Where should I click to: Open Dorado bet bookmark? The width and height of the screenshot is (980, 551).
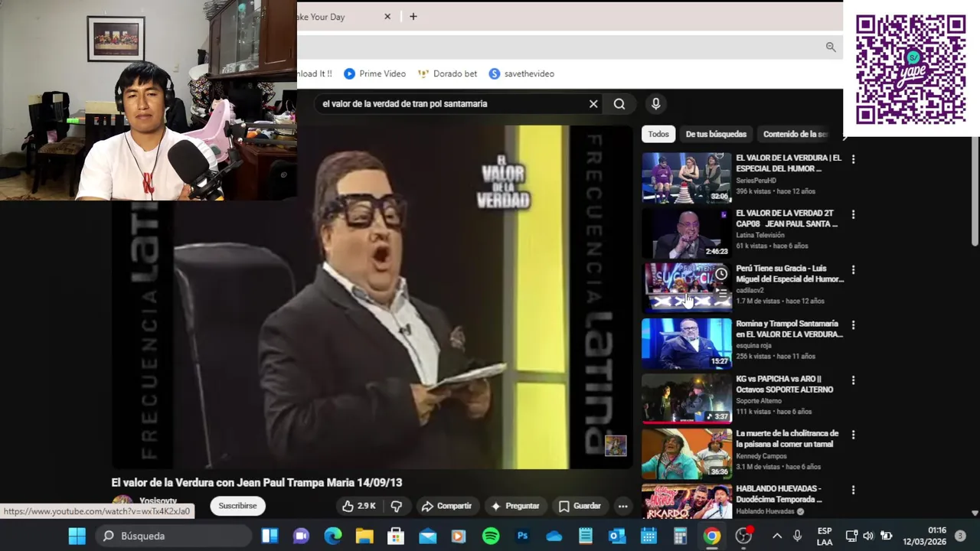point(447,73)
